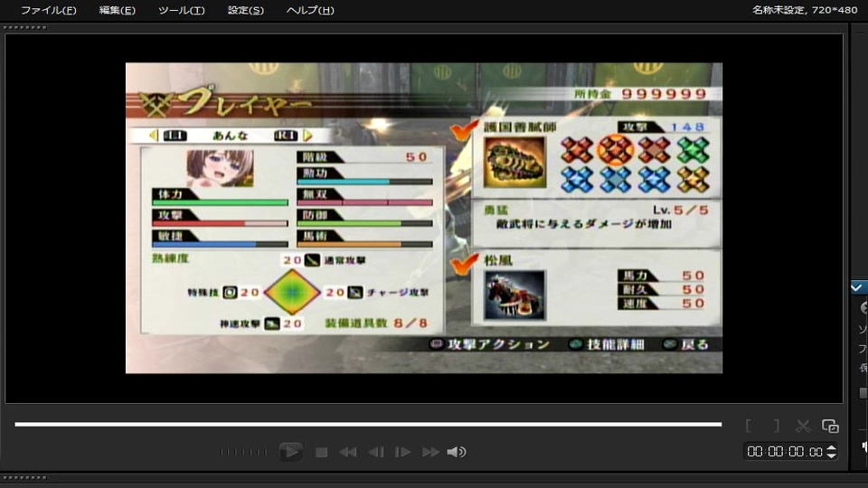The image size is (868, 488).
Task: Mute audio via the speaker icon
Action: click(456, 453)
